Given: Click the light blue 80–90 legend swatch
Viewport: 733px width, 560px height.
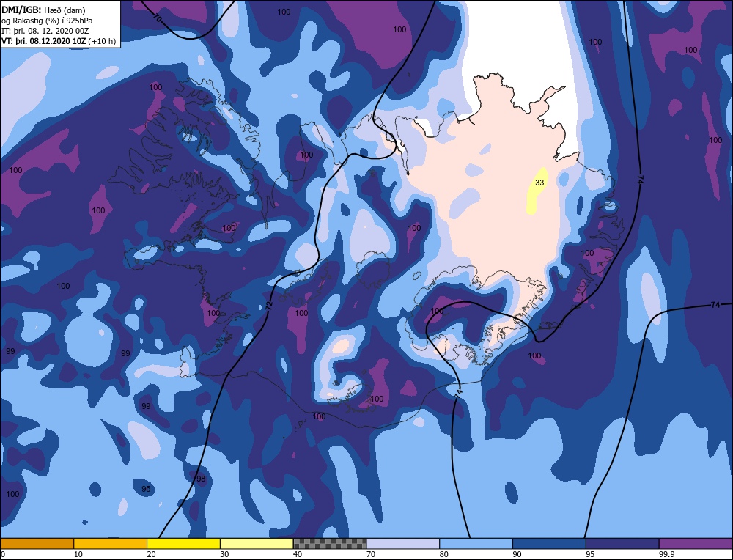Looking at the screenshot, I should (x=476, y=543).
